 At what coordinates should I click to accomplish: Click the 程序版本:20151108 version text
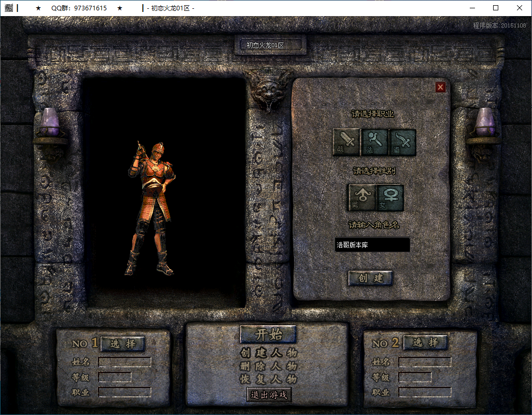(x=499, y=25)
